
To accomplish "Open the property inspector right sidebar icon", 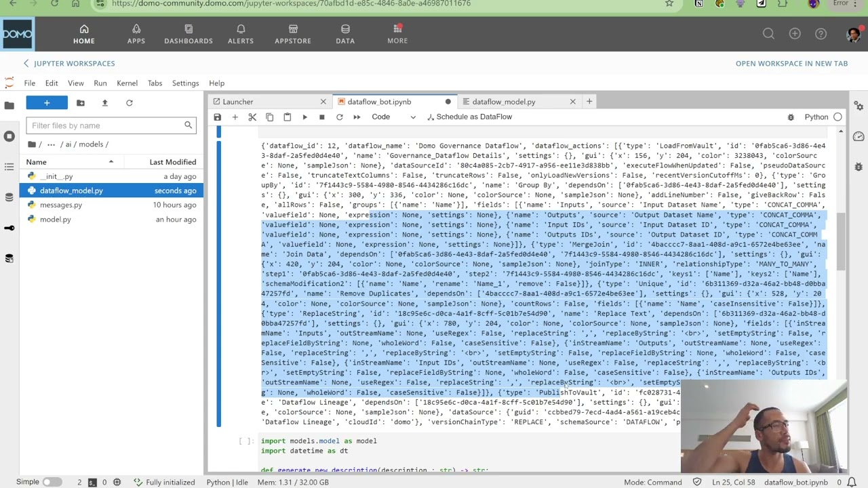I will click(x=859, y=106).
